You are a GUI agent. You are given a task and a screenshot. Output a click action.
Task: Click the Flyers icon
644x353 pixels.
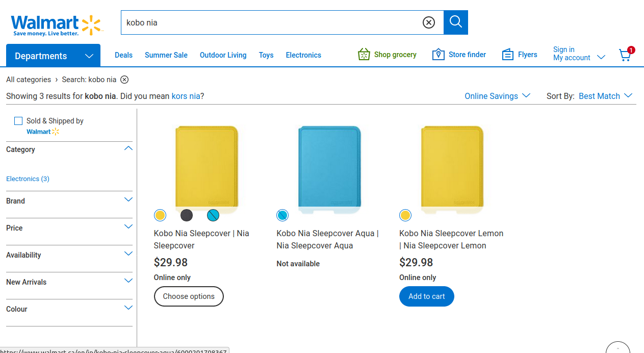tap(507, 55)
